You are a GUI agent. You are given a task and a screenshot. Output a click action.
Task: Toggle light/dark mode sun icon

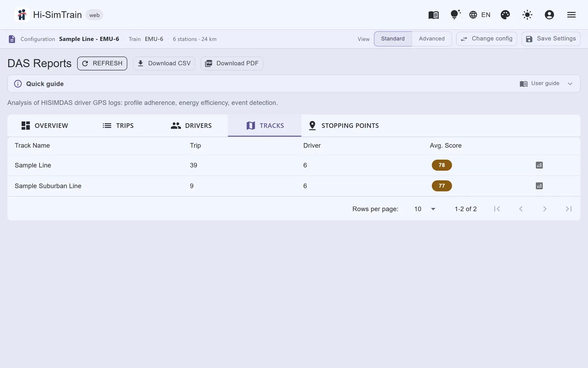(x=527, y=15)
